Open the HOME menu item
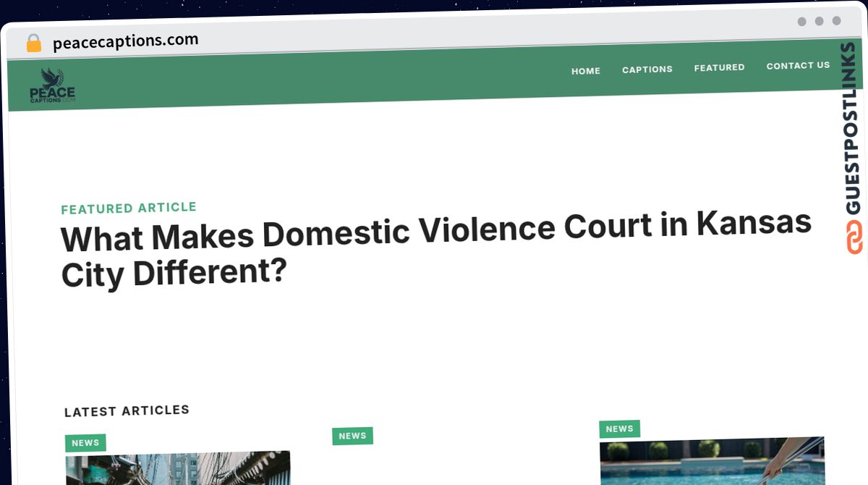Image resolution: width=868 pixels, height=485 pixels. [x=586, y=71]
